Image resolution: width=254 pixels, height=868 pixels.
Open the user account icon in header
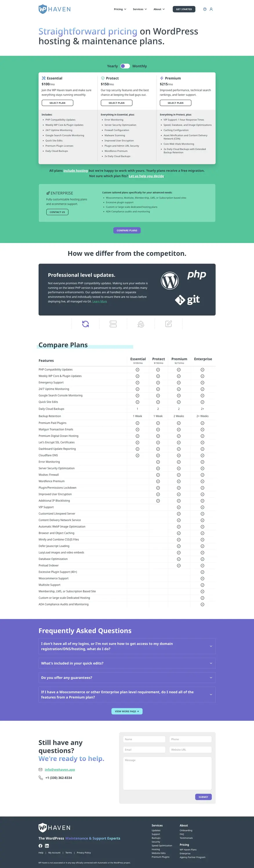coord(211,10)
